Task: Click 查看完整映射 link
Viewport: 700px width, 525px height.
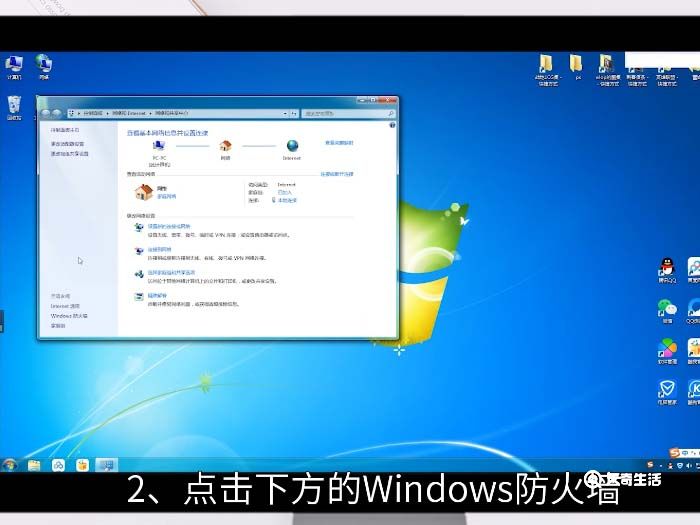Action: (339, 143)
